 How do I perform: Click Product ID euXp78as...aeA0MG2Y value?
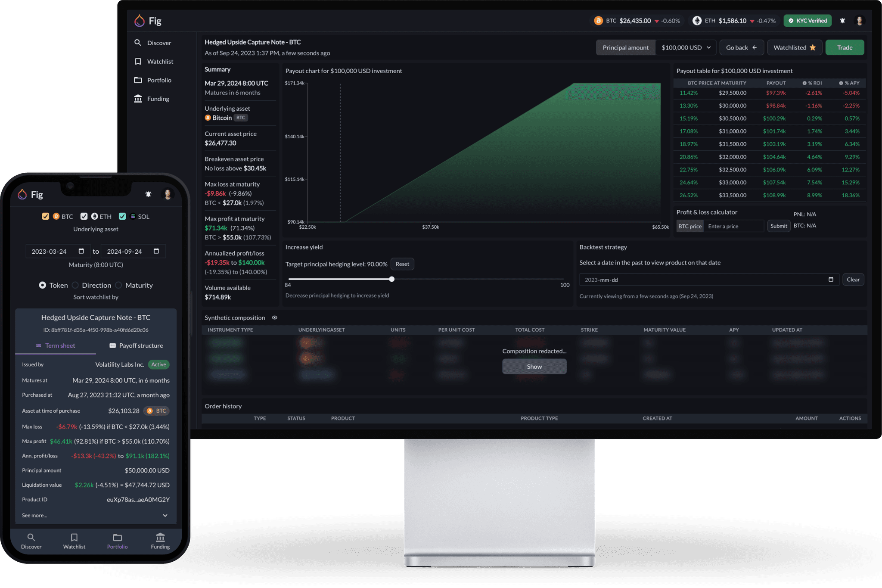point(138,500)
